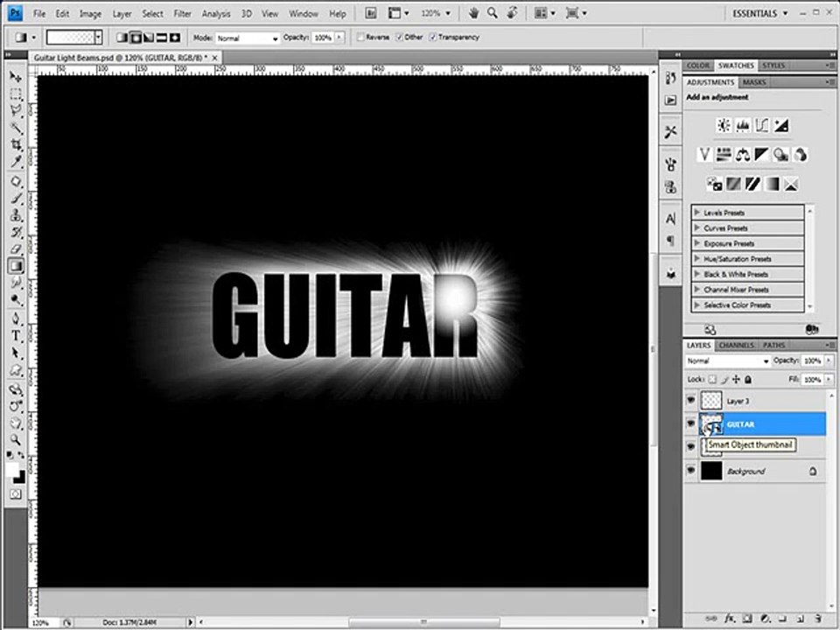Screen dimensions: 840x630
Task: Add an Exposure adjustment
Action: (x=781, y=126)
